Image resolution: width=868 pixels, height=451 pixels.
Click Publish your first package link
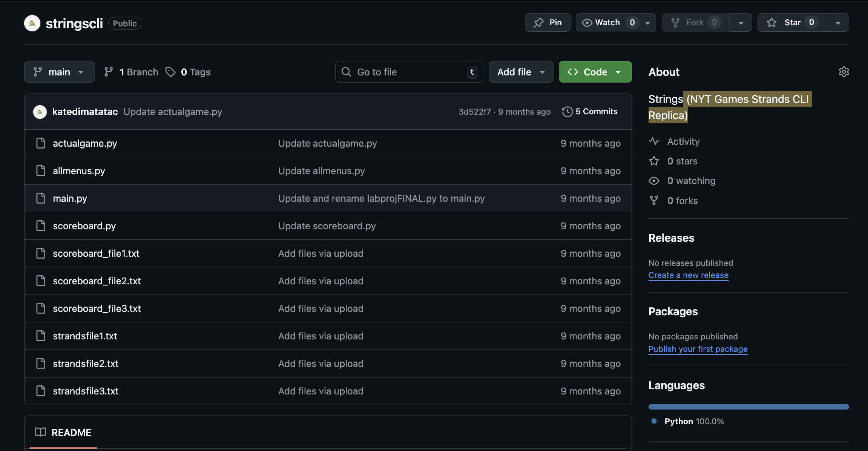698,349
